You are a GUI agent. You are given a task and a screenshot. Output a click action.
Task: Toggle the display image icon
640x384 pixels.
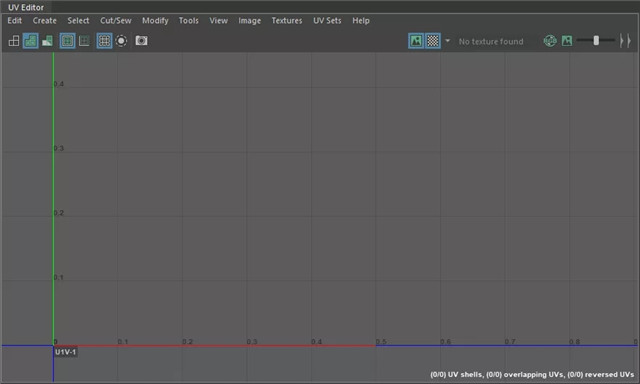pos(416,41)
